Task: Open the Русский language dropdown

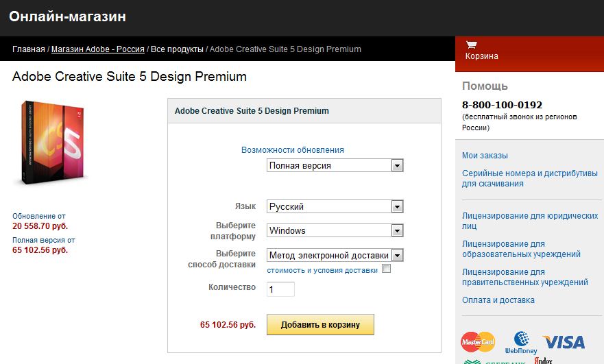Action: [335, 206]
